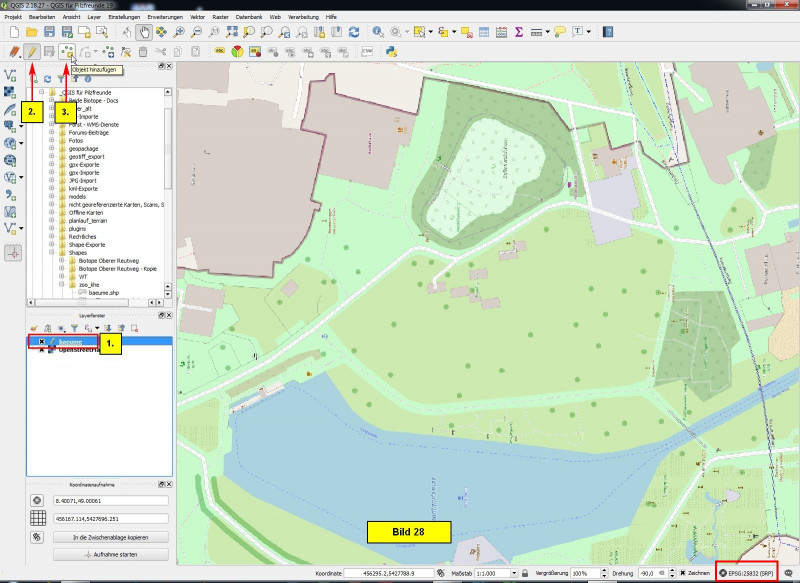Toggle visibility of the baeume layer
Screen dimensions: 800x583
(41, 341)
